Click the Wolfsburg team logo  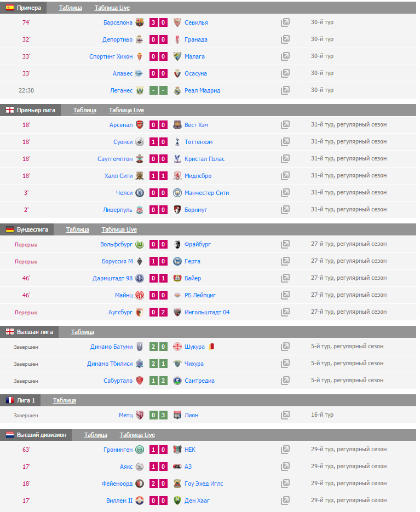click(140, 244)
